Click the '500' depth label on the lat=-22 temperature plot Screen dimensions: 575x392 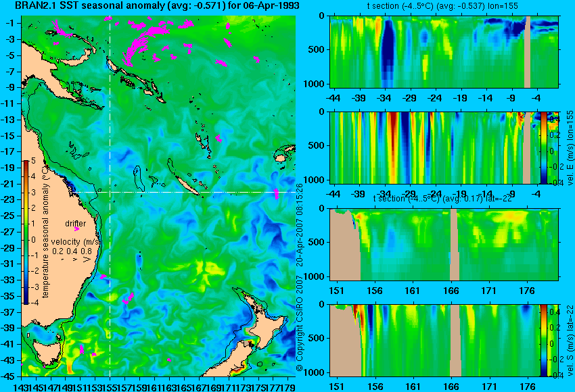click(x=317, y=242)
